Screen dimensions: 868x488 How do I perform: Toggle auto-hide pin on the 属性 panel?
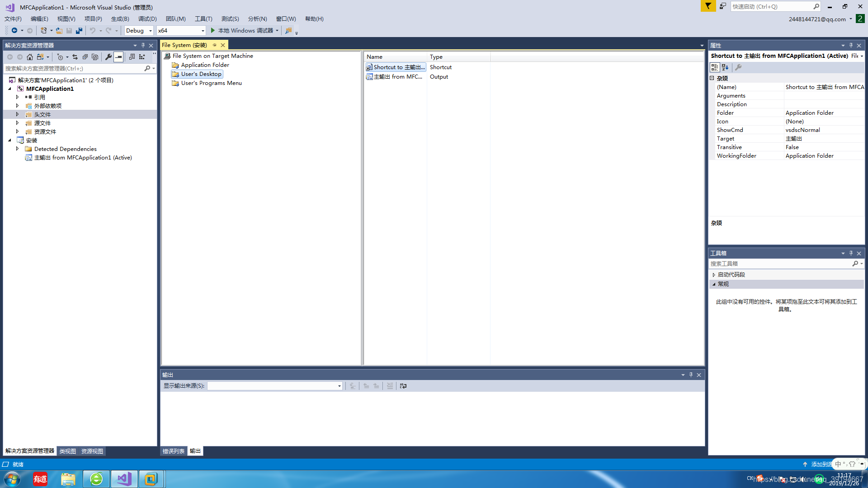pyautogui.click(x=851, y=46)
